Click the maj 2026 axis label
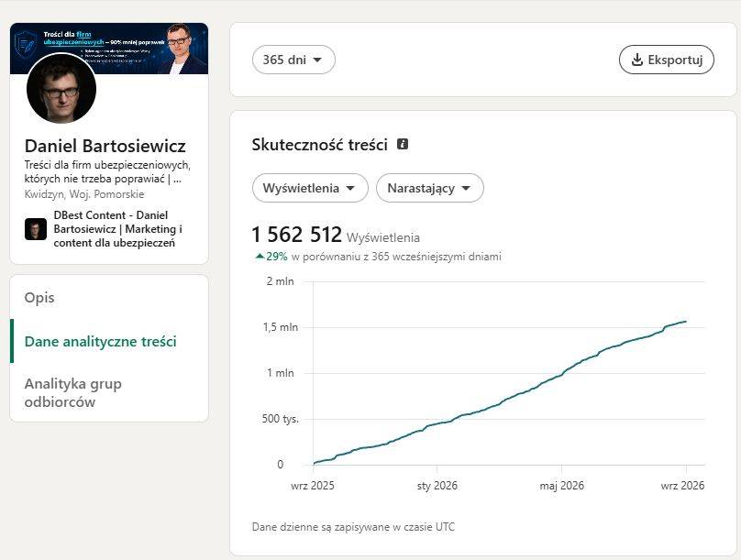The height and width of the screenshot is (560, 741). 562,486
